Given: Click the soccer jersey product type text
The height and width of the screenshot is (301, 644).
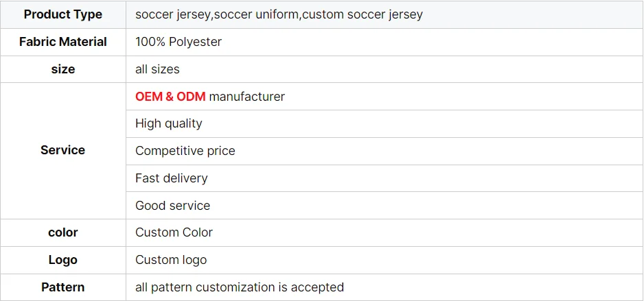Looking at the screenshot, I should pyautogui.click(x=174, y=14).
